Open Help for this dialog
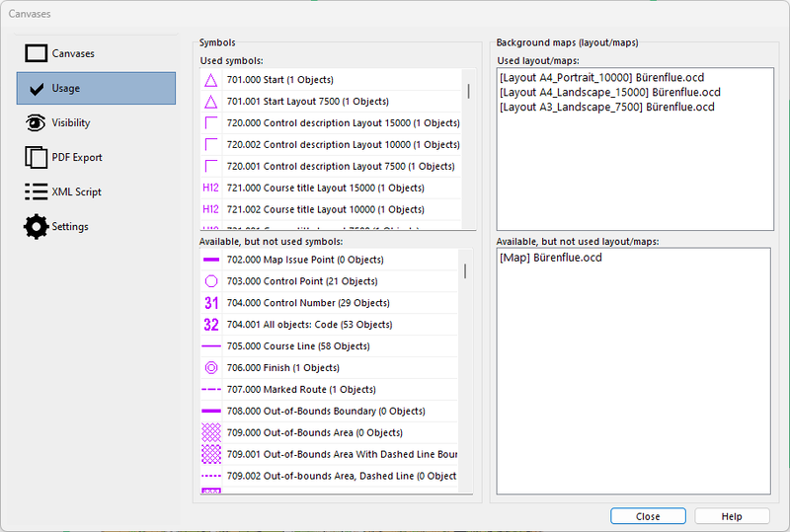The height and width of the screenshot is (532, 790). (x=732, y=516)
